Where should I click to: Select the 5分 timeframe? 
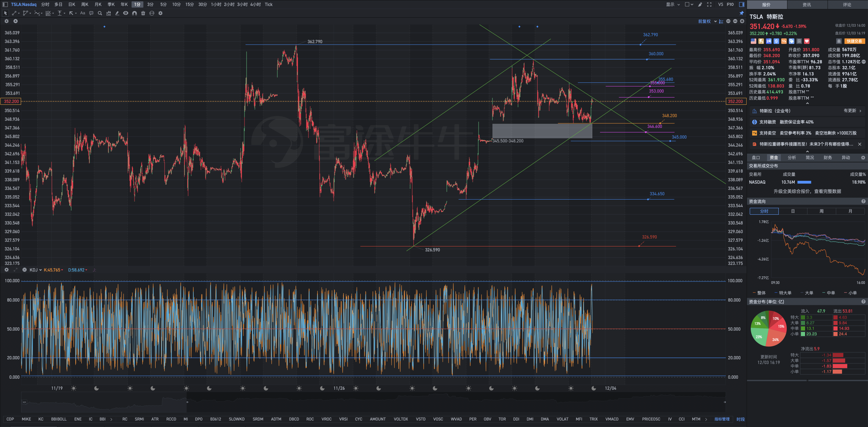[x=163, y=4]
